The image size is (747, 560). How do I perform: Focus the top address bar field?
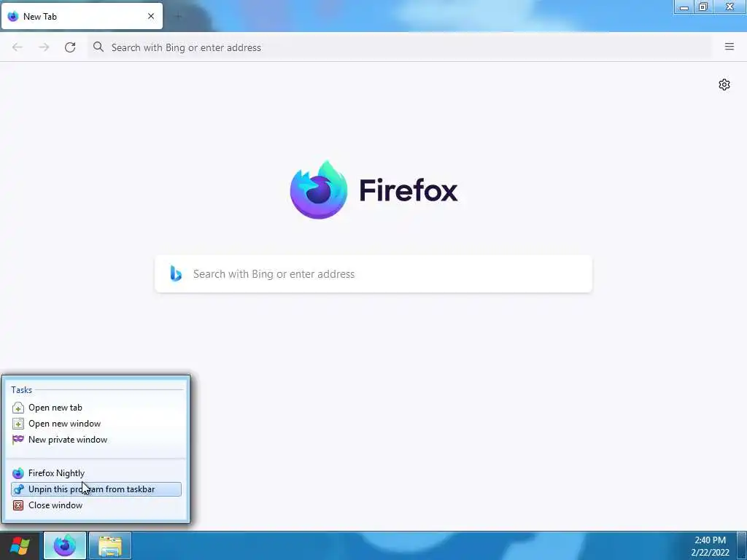pos(399,47)
